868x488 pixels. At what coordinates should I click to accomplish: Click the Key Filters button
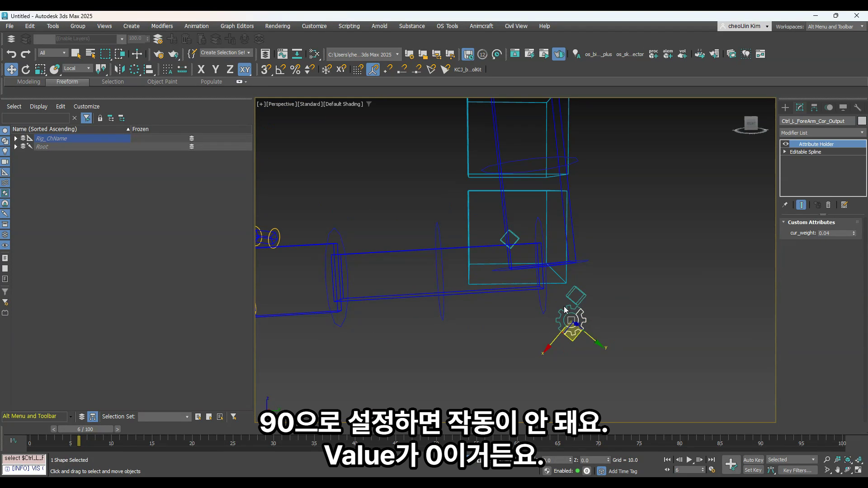(x=797, y=470)
